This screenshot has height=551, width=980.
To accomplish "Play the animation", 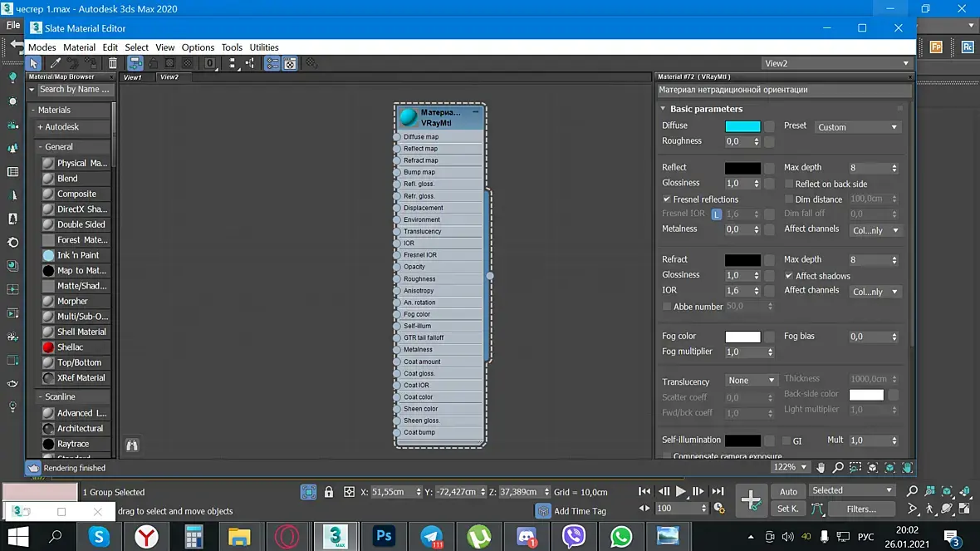I will (681, 491).
